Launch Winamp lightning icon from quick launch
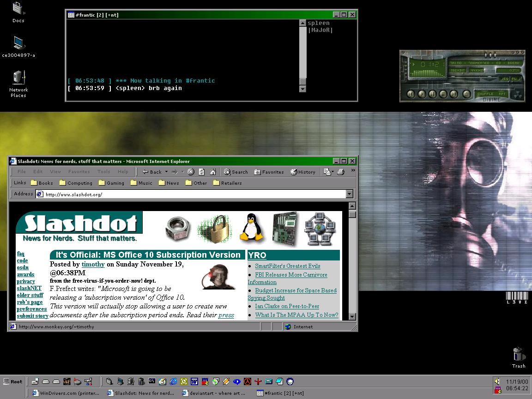This screenshot has width=532, height=399. click(226, 382)
